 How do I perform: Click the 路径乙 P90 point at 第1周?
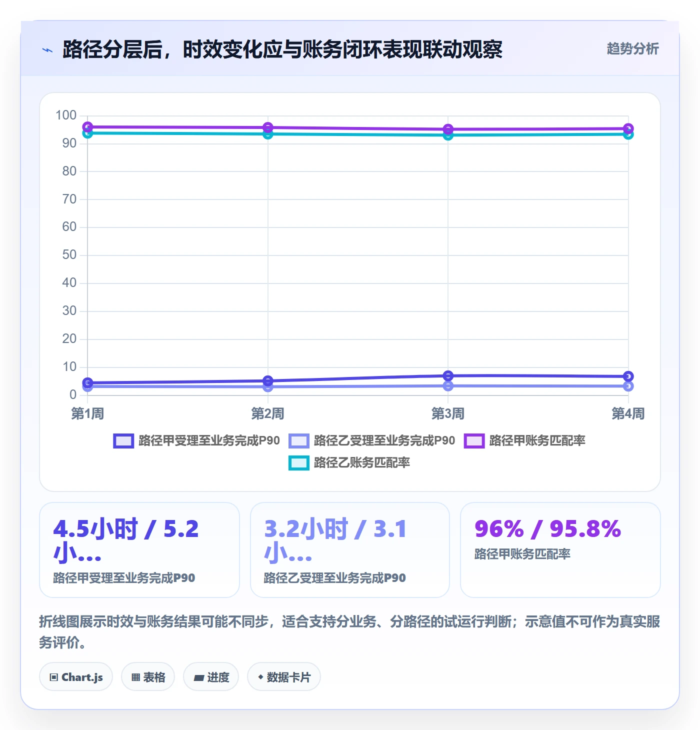click(87, 386)
